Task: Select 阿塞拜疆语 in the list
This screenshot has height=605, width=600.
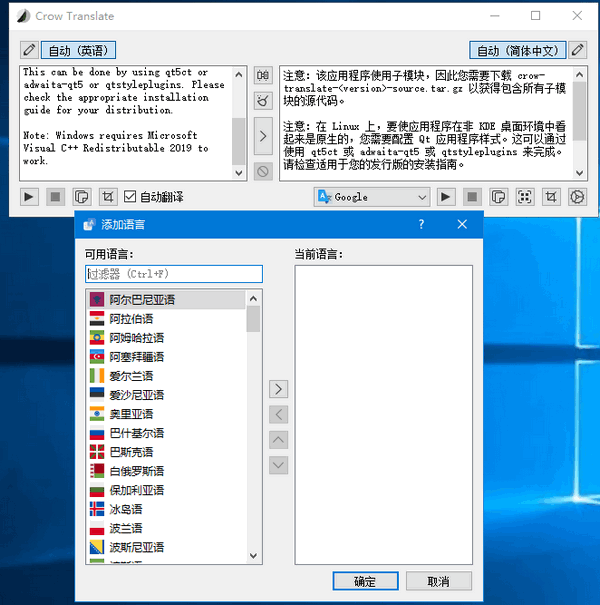Action: point(166,357)
